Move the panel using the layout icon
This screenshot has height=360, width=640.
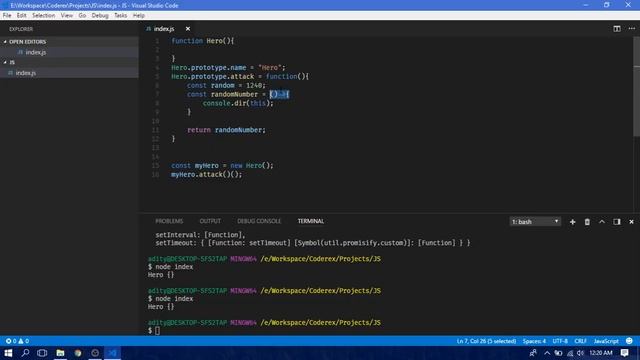[616, 222]
